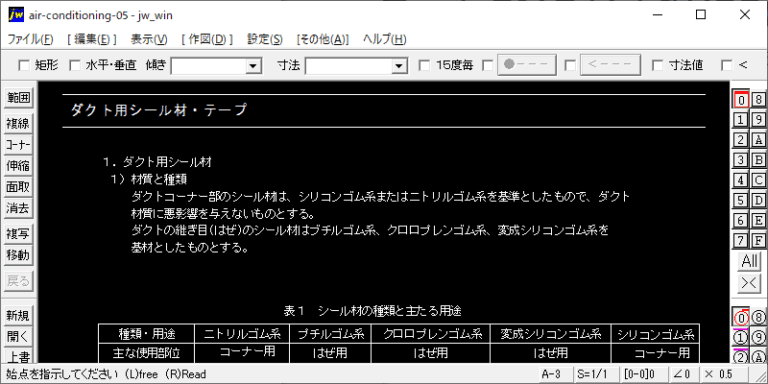Select circled layer group 8
Image resolution: width=768 pixels, height=384 pixels.
(x=759, y=318)
